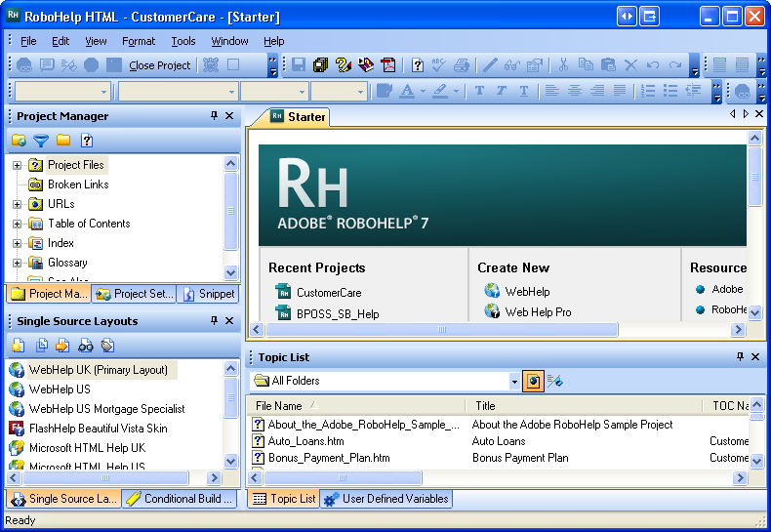771x532 pixels.
Task: Select WebHelp US Mortgage Specialist layout
Action: tap(106, 409)
